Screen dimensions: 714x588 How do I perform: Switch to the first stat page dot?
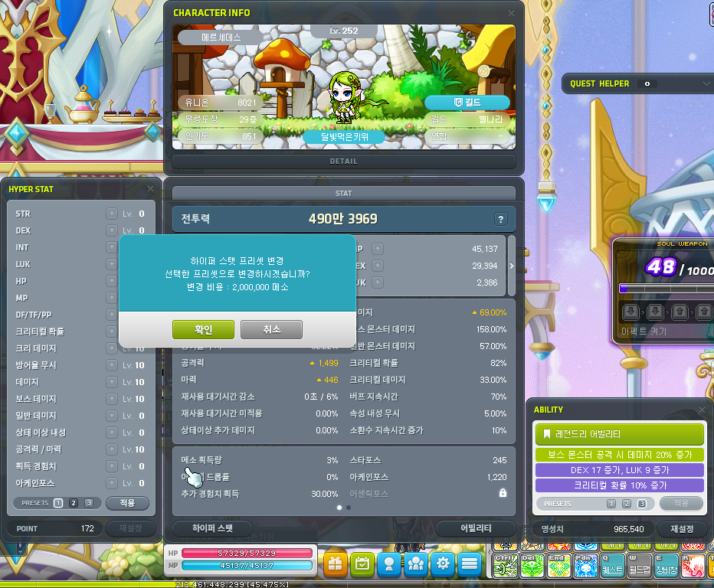pyautogui.click(x=339, y=508)
